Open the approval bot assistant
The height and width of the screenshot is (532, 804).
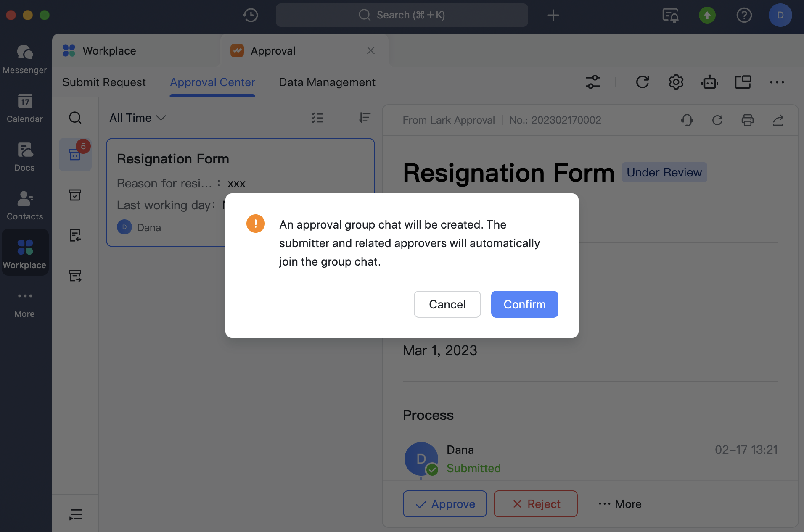709,82
